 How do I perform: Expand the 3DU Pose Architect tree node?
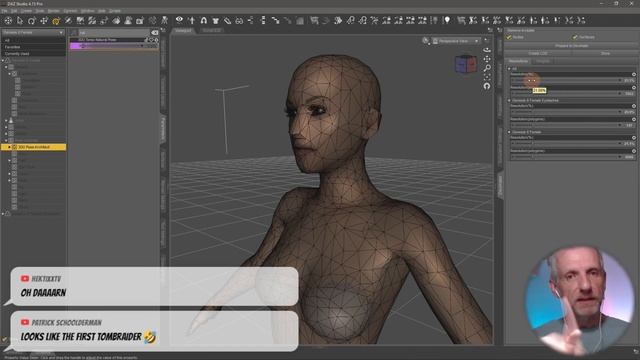[9, 147]
